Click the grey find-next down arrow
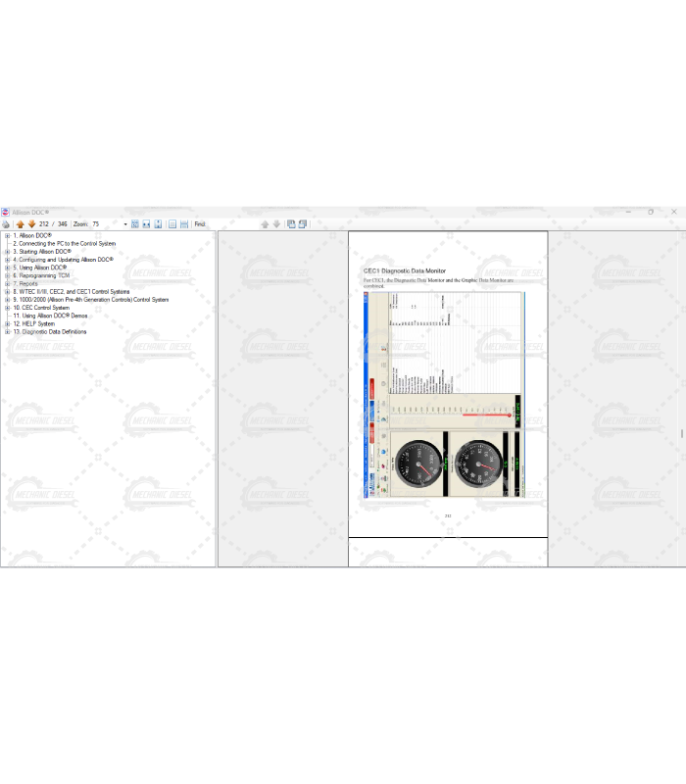Screen dimensions: 686x784 (x=276, y=224)
